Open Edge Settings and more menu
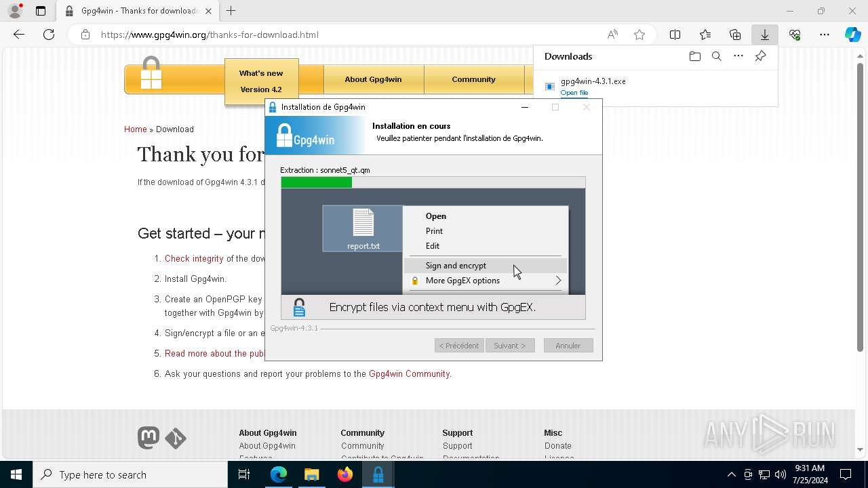The height and width of the screenshot is (488, 868). [825, 35]
